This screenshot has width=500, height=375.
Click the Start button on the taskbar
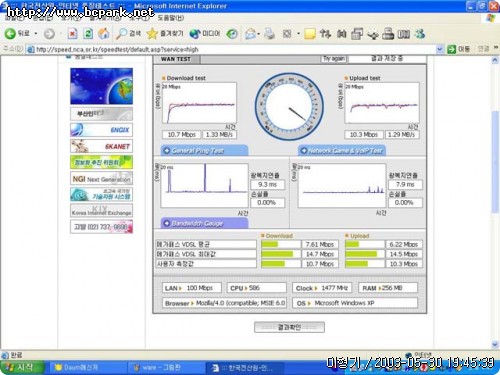point(22,367)
